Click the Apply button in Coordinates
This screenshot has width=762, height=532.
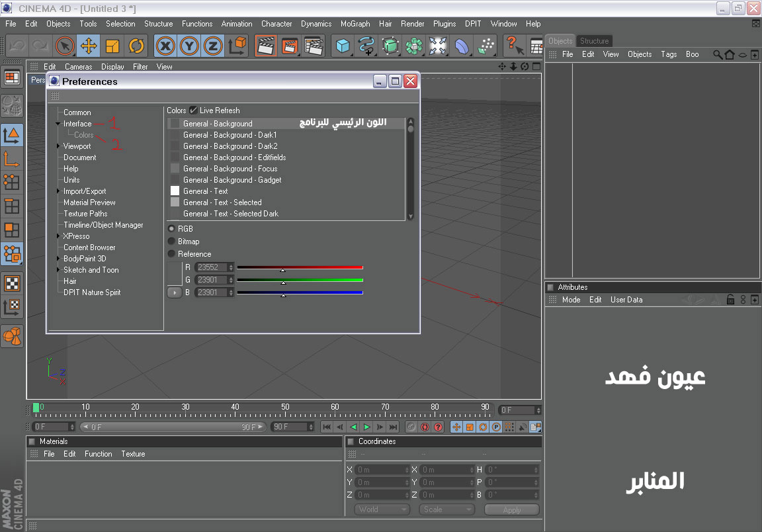coord(512,510)
